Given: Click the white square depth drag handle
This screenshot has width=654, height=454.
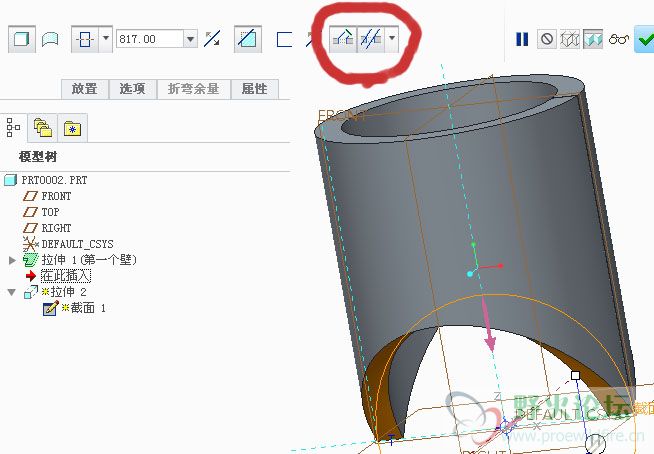Looking at the screenshot, I should [575, 375].
